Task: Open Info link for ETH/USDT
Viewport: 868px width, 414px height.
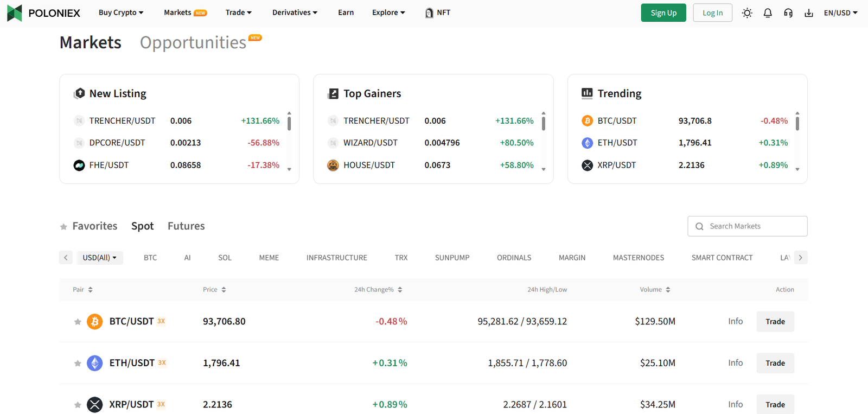Action: pos(736,362)
